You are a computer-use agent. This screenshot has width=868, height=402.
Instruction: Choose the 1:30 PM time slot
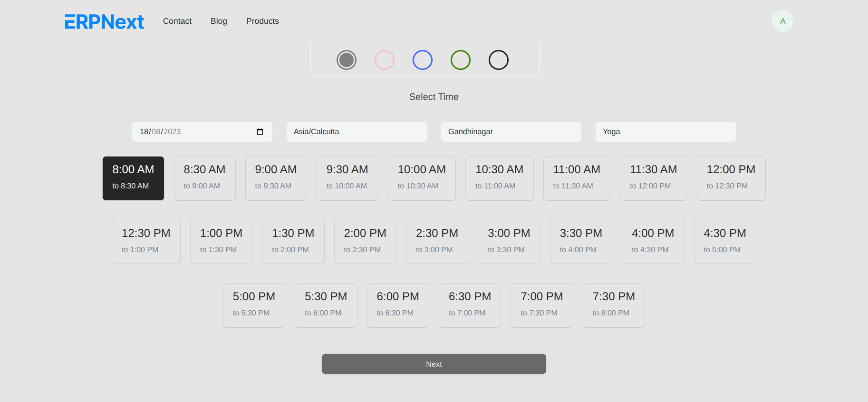point(293,242)
